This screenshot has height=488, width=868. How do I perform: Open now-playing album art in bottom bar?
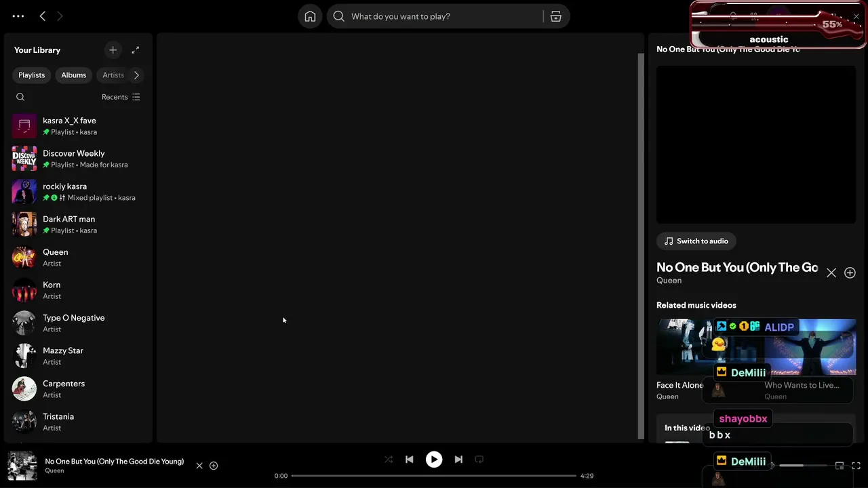point(22,466)
